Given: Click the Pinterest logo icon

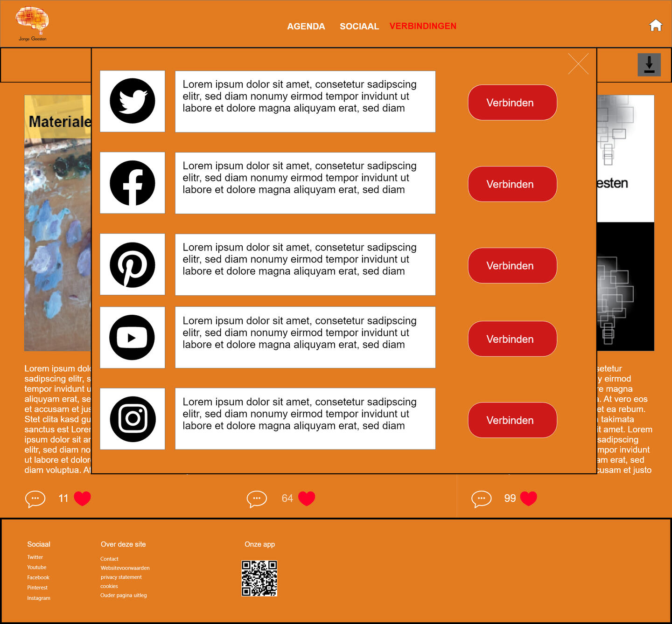Looking at the screenshot, I should 133,264.
